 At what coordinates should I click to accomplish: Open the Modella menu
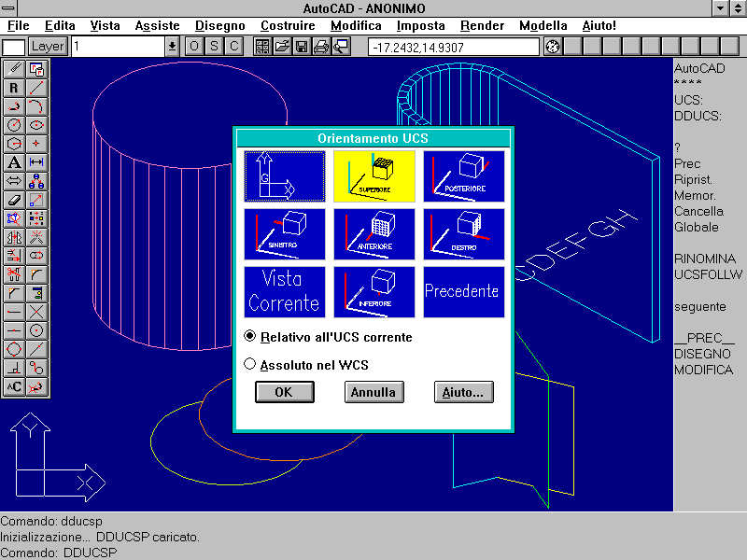tap(543, 26)
